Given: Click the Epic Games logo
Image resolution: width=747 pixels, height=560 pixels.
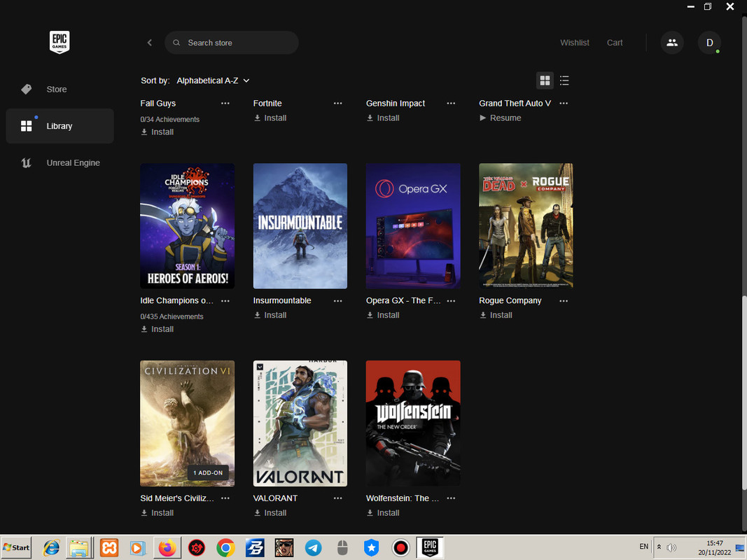Looking at the screenshot, I should pyautogui.click(x=60, y=42).
